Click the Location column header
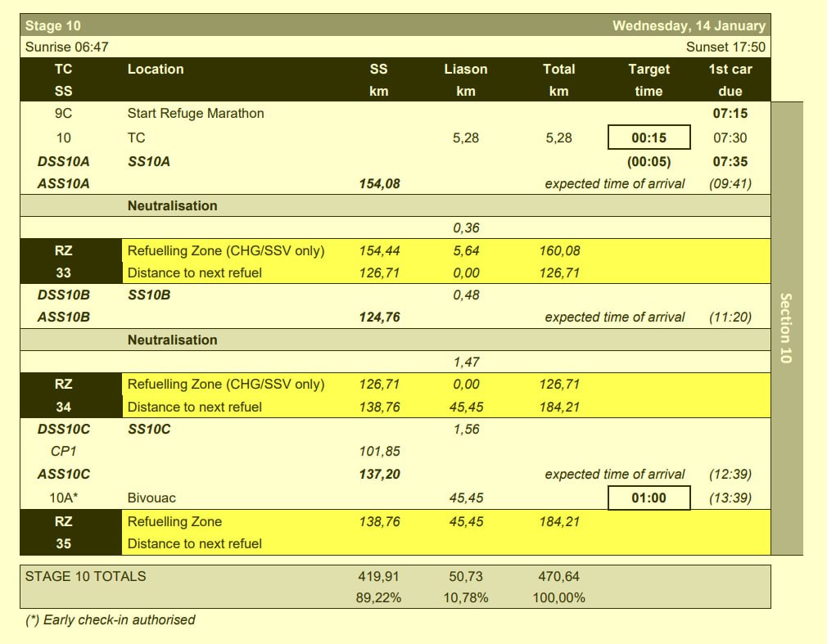 156,70
